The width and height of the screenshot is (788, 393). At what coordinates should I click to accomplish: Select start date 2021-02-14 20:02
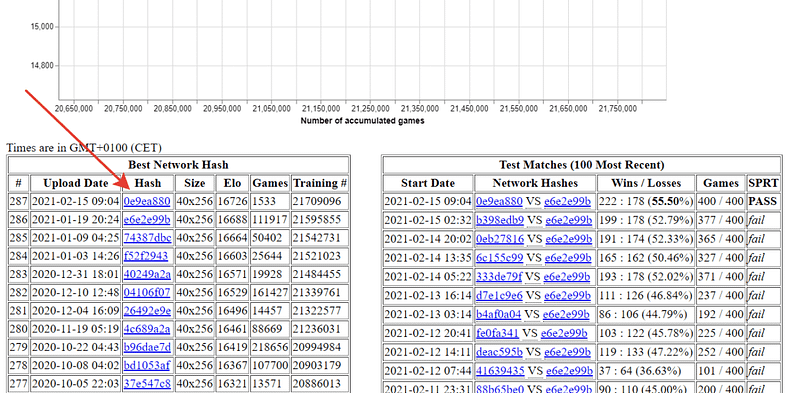coord(428,239)
